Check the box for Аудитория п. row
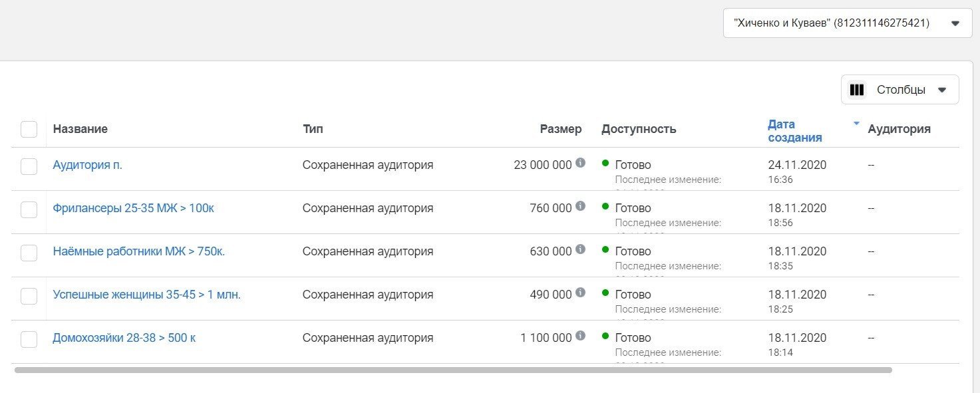 coord(29,166)
